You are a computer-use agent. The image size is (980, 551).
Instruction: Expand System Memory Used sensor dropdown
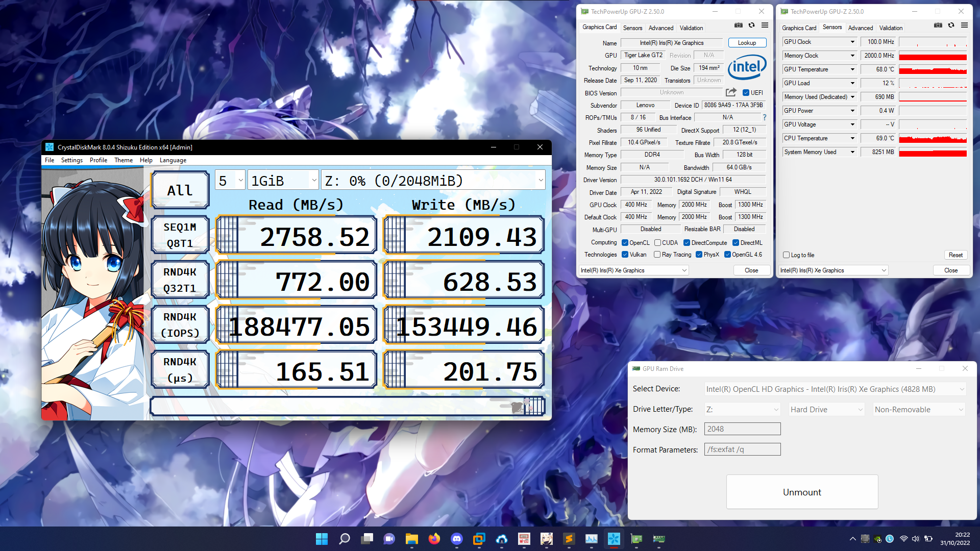click(852, 152)
